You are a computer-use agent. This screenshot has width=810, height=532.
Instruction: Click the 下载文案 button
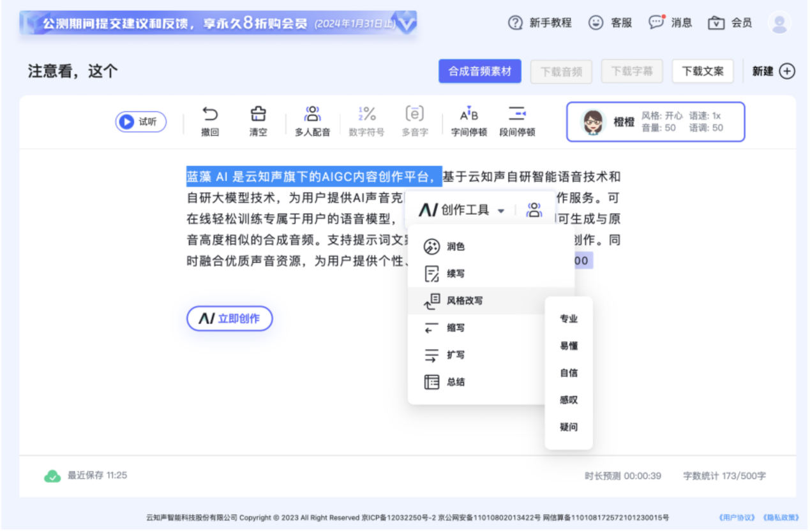click(x=703, y=71)
